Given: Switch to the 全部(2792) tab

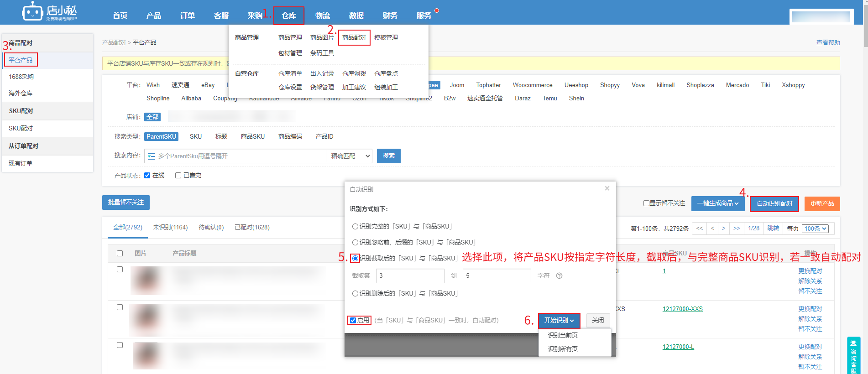Looking at the screenshot, I should [128, 228].
